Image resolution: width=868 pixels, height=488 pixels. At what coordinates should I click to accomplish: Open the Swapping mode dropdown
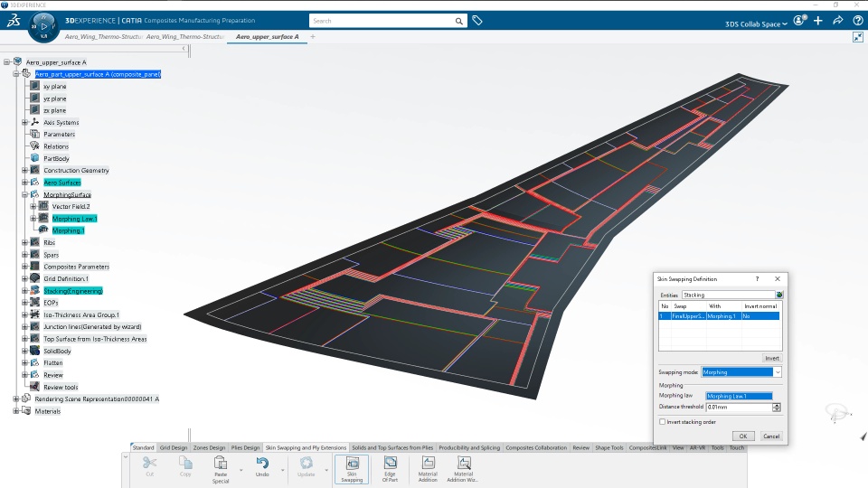click(x=778, y=372)
